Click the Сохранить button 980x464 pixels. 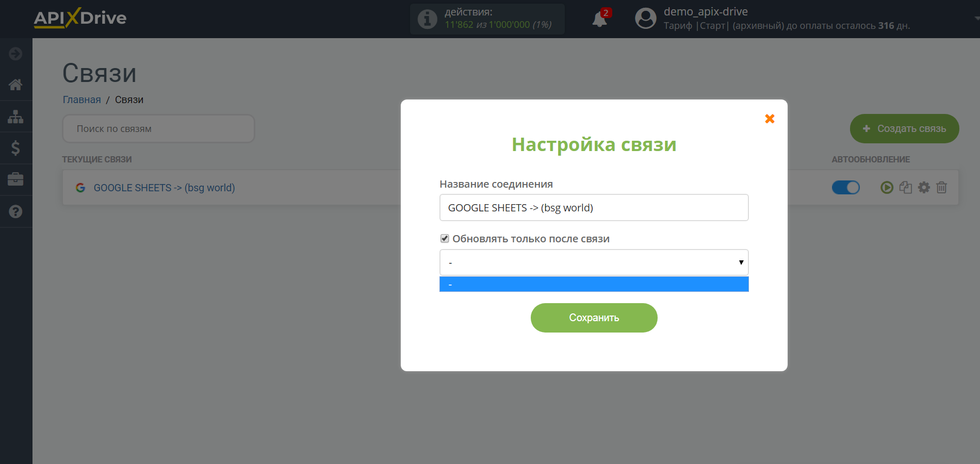point(594,318)
